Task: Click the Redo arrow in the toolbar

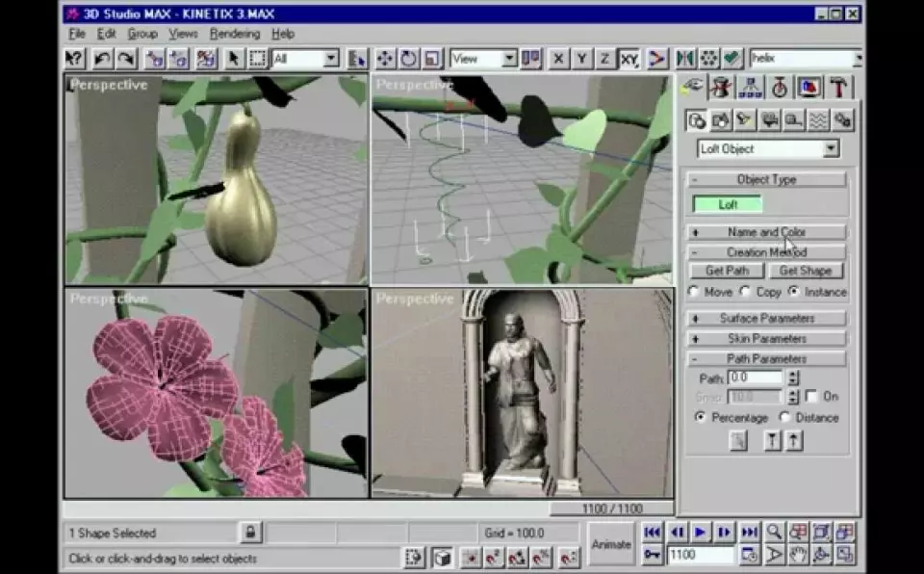Action: point(125,59)
